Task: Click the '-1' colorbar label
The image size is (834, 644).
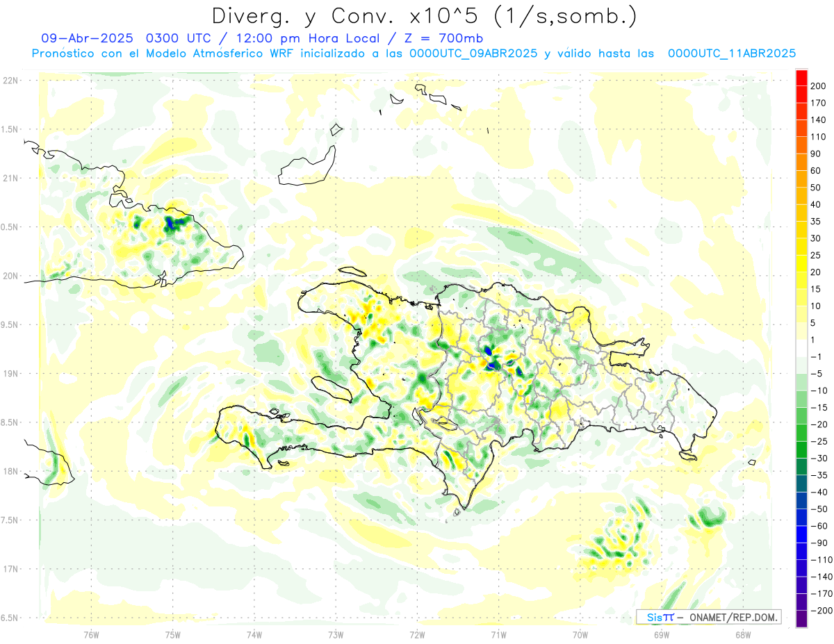Action: pos(817,357)
